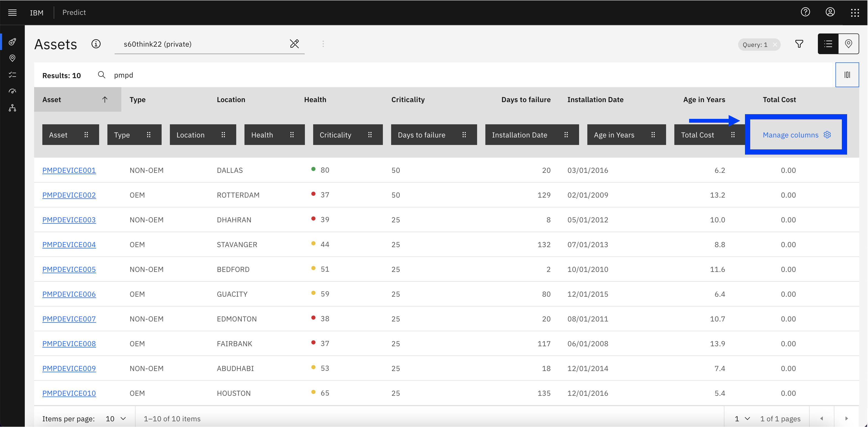Sort by Age in Years header

704,100
